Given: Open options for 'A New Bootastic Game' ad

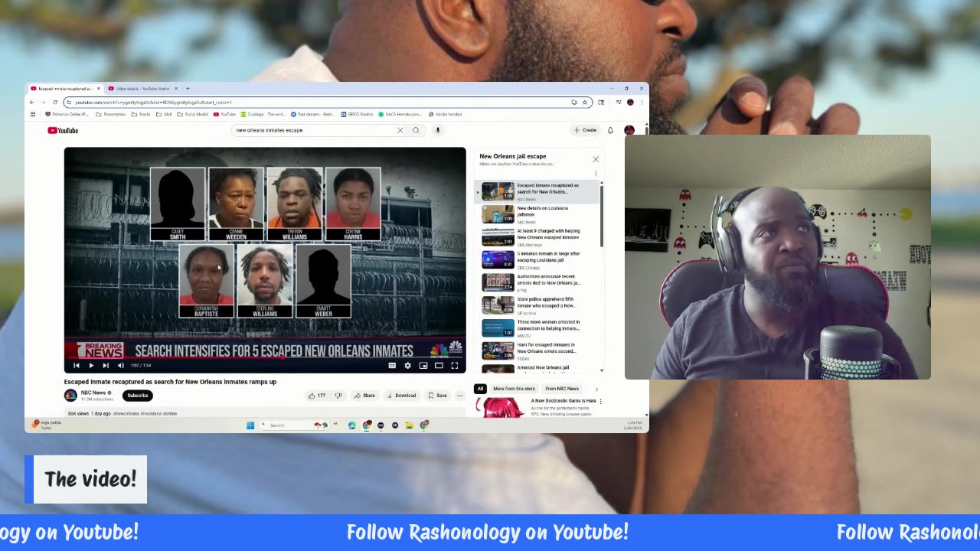Looking at the screenshot, I should [600, 401].
